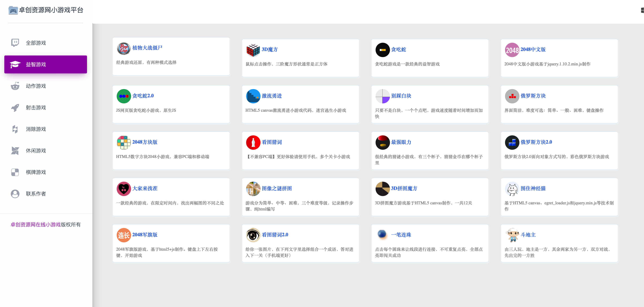The image size is (644, 307).
Task: Click the 消除游戏 sidebar icon
Action: 15,129
